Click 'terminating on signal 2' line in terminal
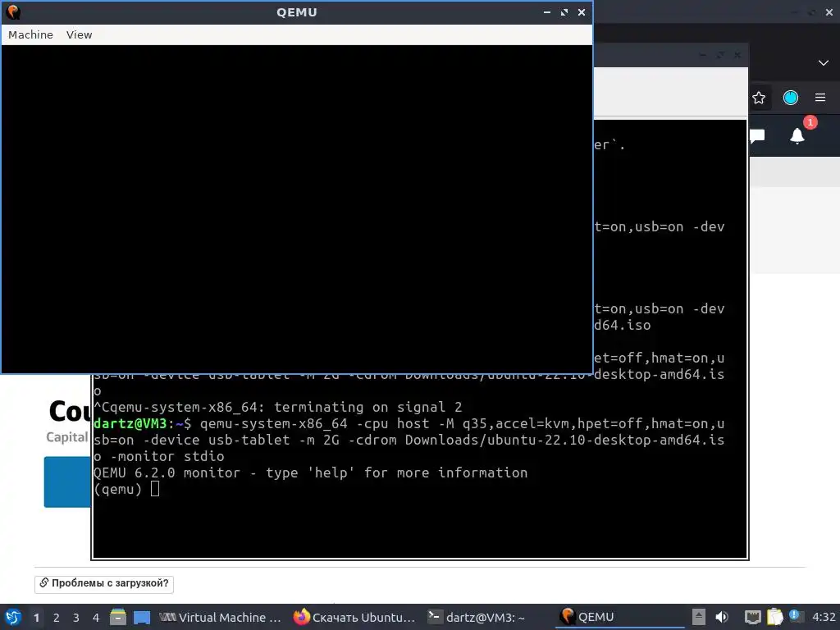This screenshot has width=840, height=630. tap(278, 407)
